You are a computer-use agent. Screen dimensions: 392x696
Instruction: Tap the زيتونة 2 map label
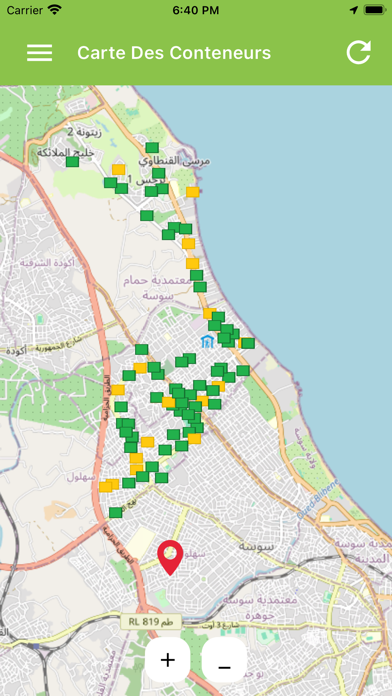pyautogui.click(x=85, y=132)
